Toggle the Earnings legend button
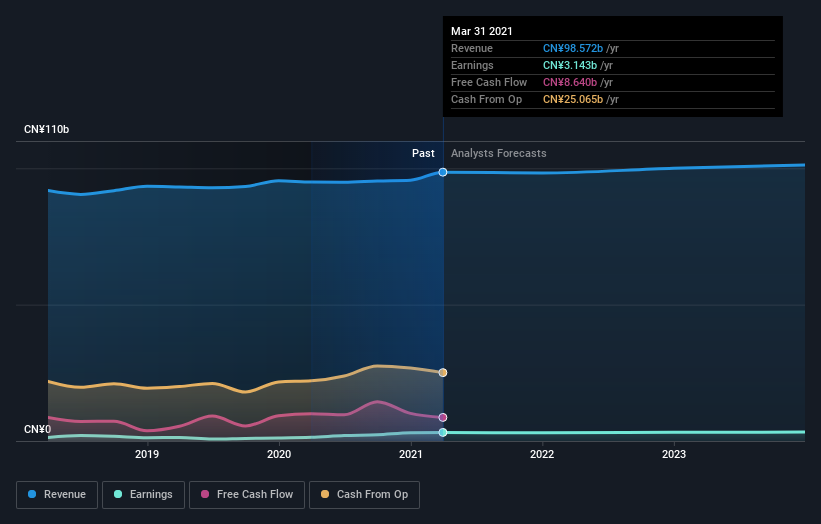This screenshot has width=821, height=524. tap(143, 495)
